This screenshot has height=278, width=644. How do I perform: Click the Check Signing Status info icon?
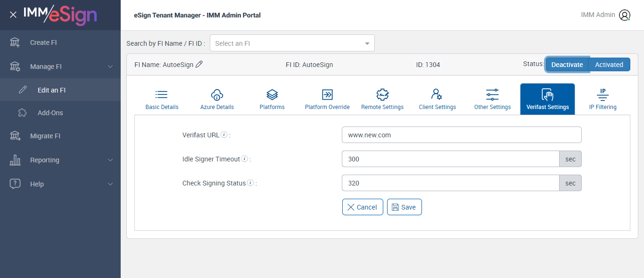click(x=250, y=183)
